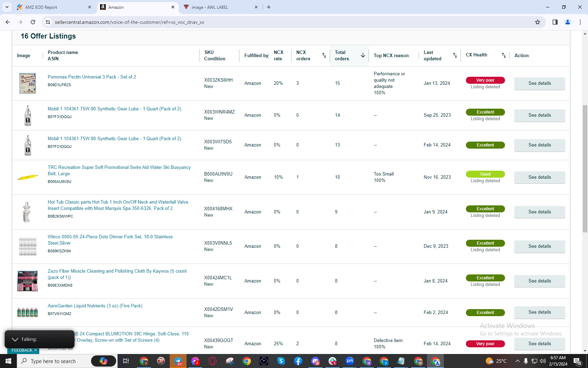Select the Amazon tab
This screenshot has width=588, height=368.
(137, 7)
